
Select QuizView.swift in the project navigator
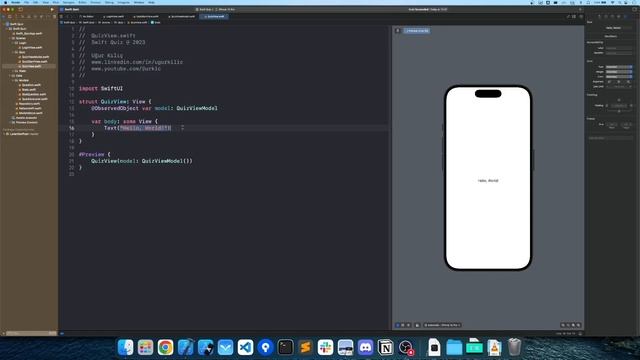point(31,66)
